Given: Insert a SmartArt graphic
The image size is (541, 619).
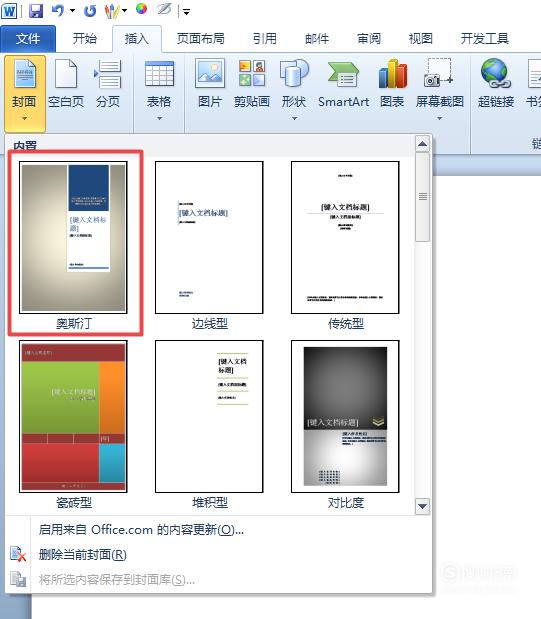Looking at the screenshot, I should 344,84.
